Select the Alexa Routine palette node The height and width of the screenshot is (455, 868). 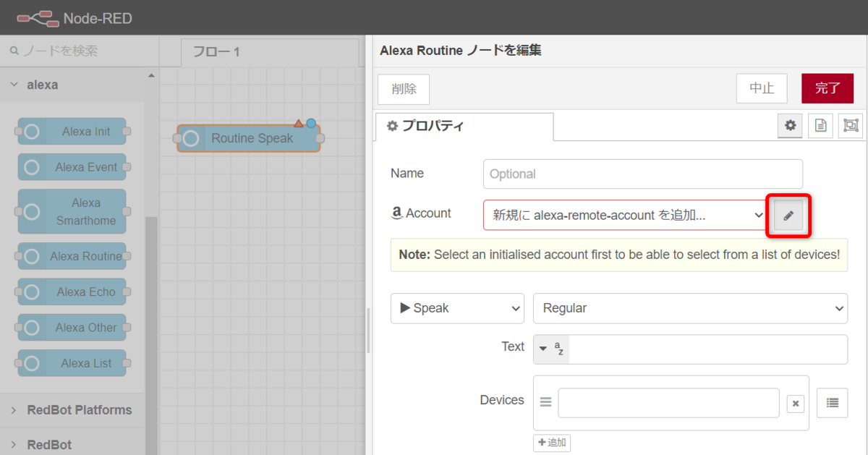[72, 256]
